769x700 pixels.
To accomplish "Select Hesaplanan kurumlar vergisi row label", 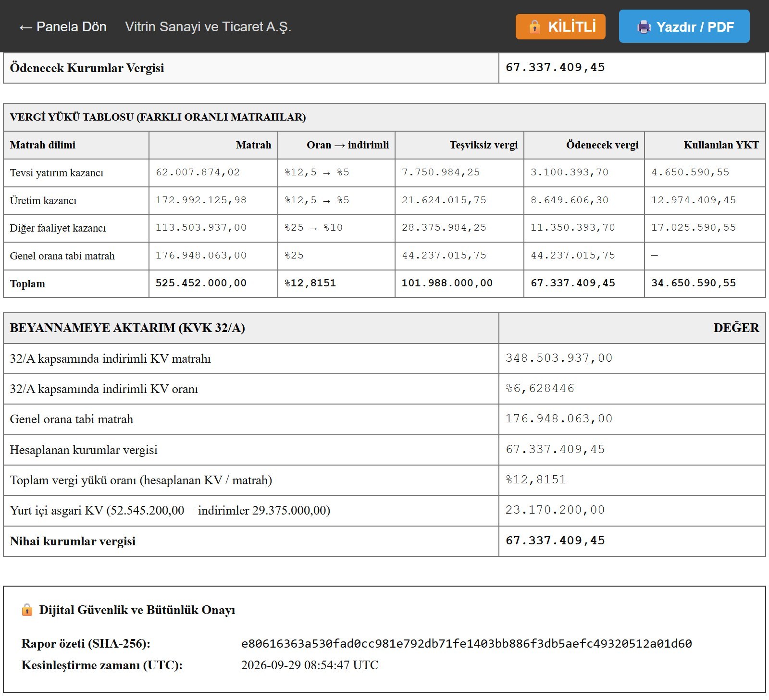I will point(84,450).
